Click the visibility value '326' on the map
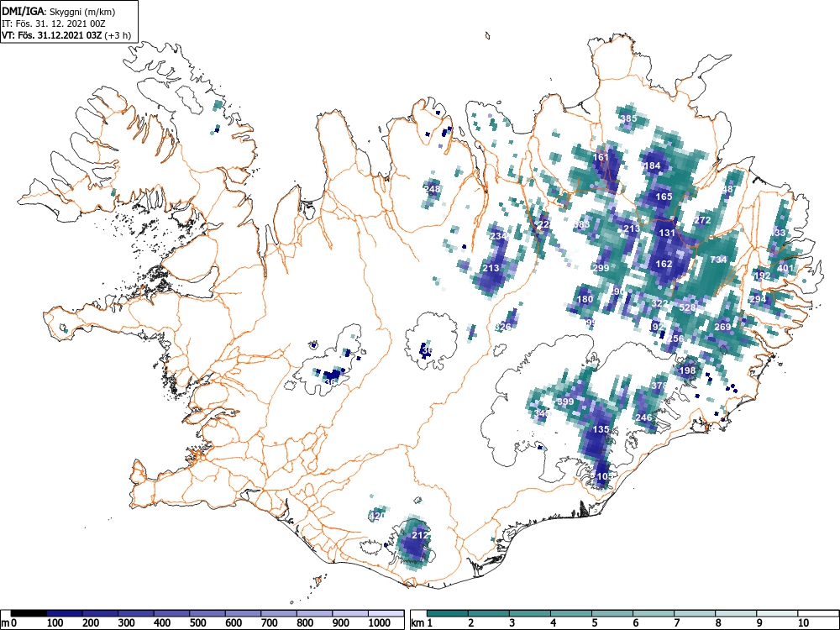Image resolution: width=840 pixels, height=630 pixels. point(503,327)
